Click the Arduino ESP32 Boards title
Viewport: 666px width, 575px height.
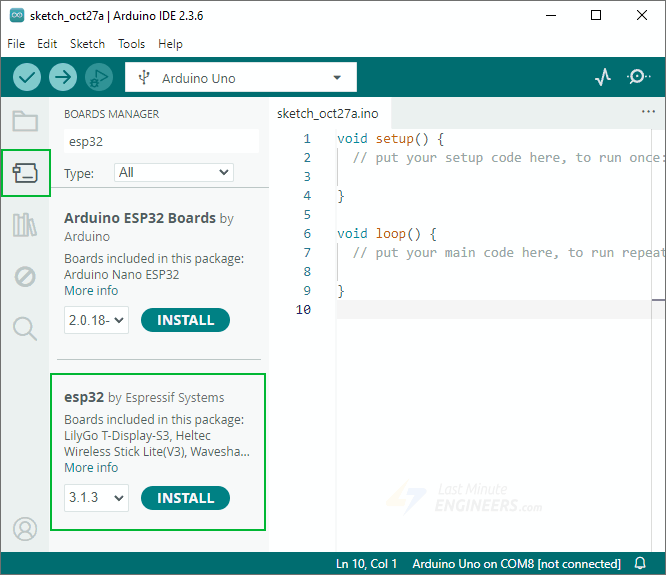click(x=140, y=218)
